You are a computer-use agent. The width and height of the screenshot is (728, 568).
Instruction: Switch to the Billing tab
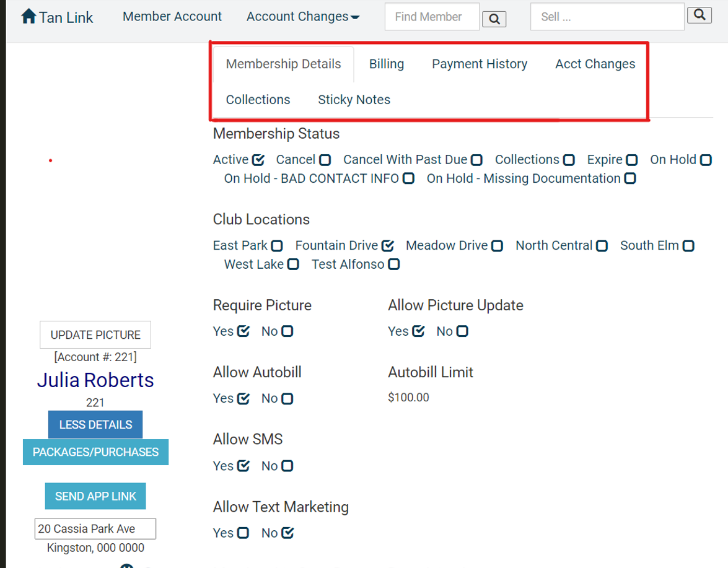[386, 64]
